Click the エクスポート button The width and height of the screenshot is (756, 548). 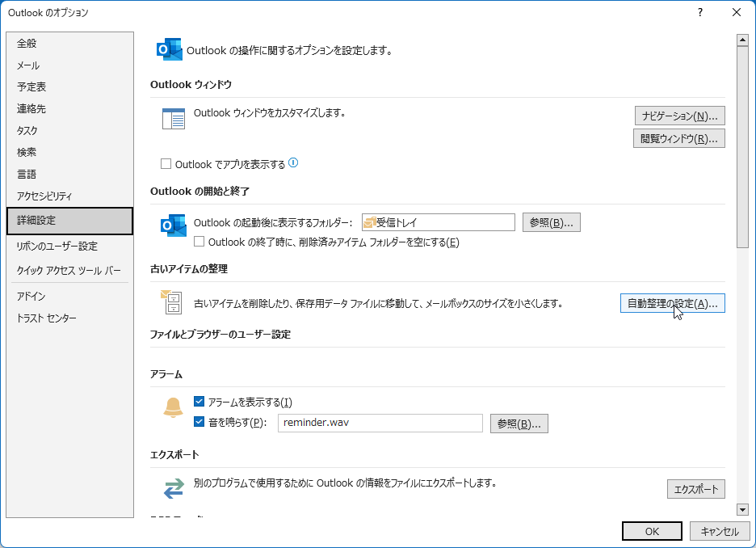[x=695, y=488]
